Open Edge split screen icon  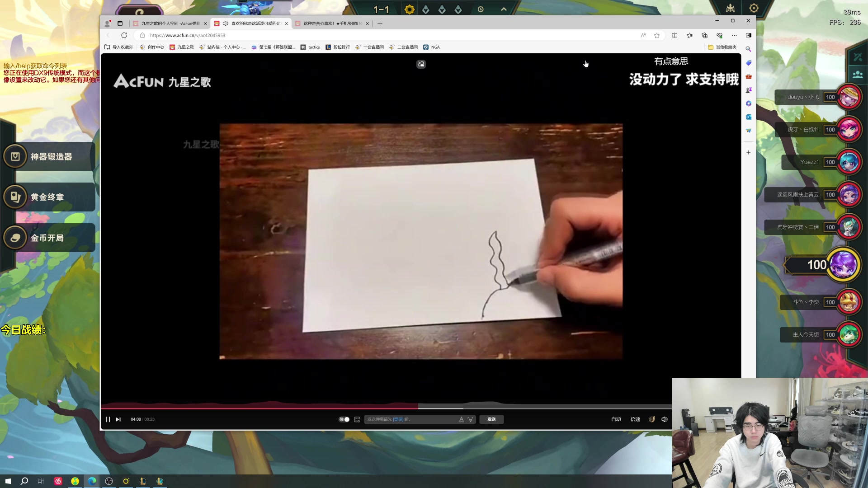[674, 35]
